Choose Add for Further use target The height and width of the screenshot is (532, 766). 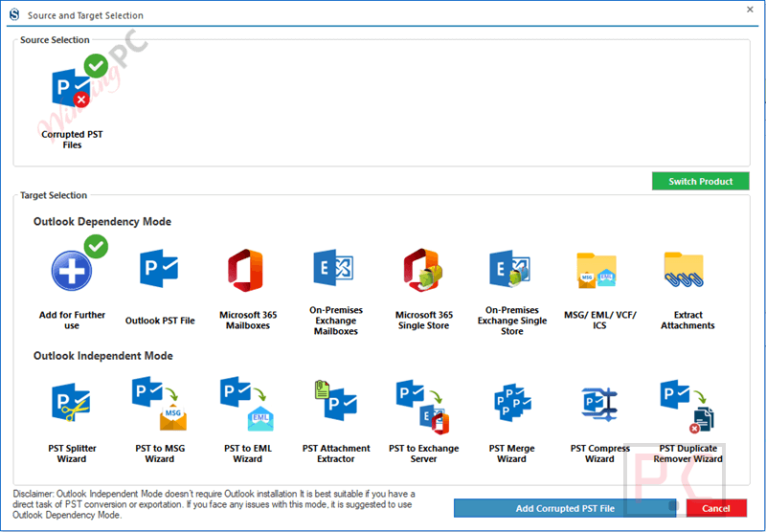pyautogui.click(x=71, y=270)
